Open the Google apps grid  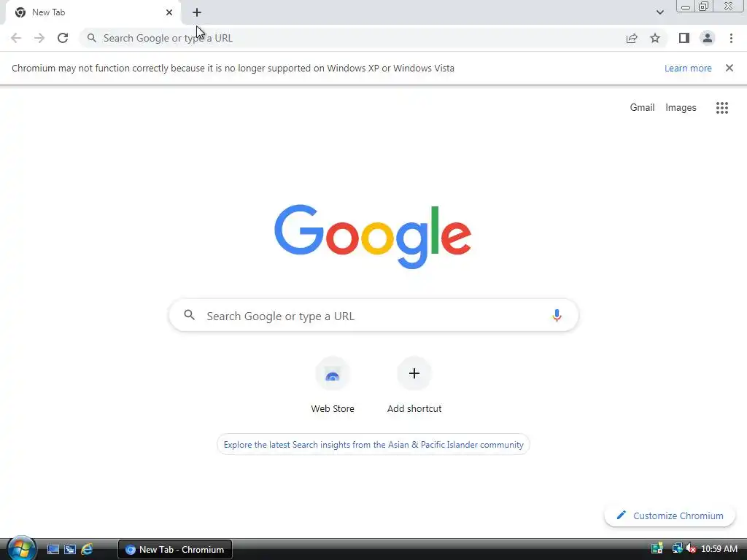pyautogui.click(x=722, y=108)
